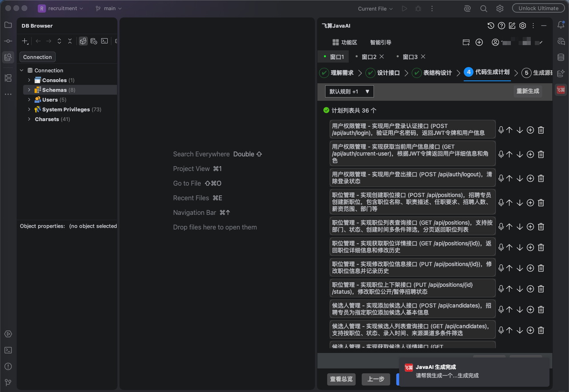Click microphone icon for the login interface plan
Image resolution: width=569 pixels, height=392 pixels.
pos(501,130)
